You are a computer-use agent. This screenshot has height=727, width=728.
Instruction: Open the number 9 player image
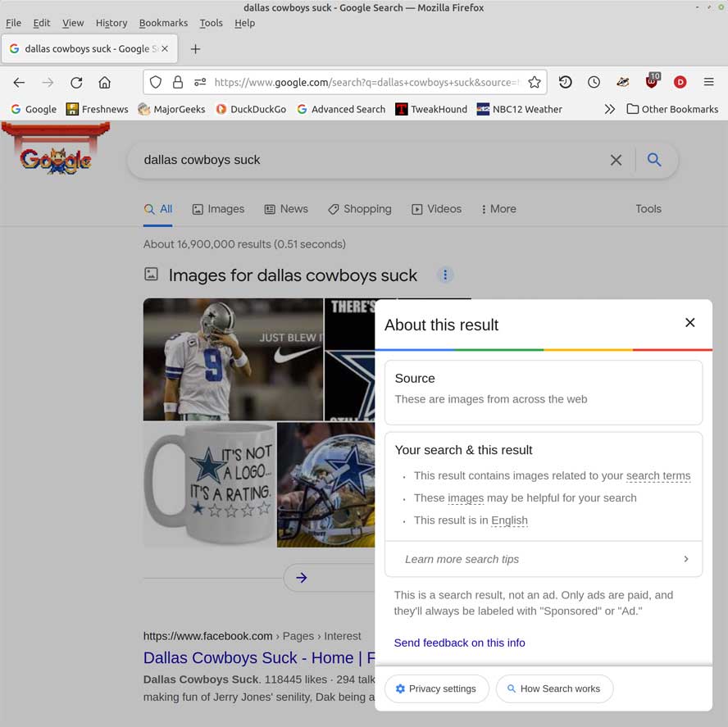click(233, 359)
